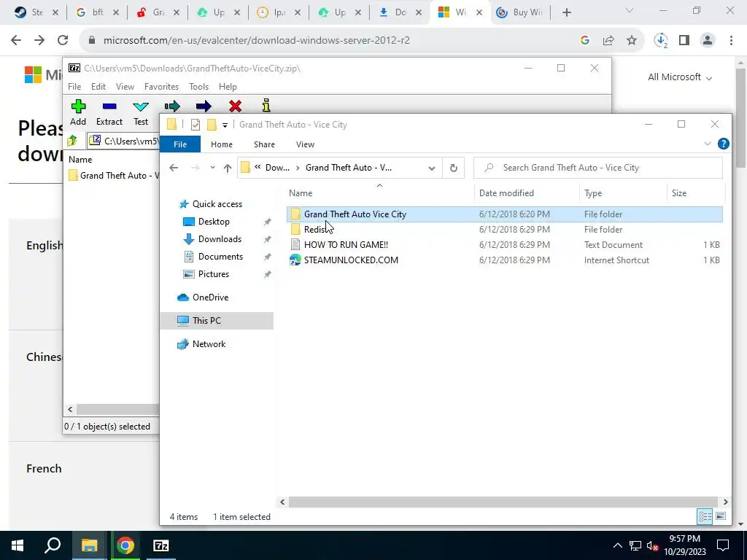Open Quick Access toolbar customize dropdown

[x=225, y=125]
